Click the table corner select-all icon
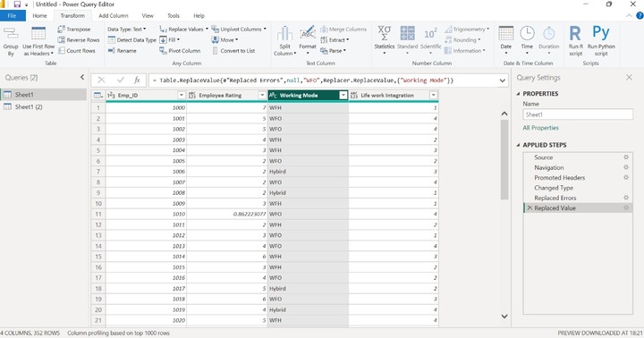Viewport: 644px width, 338px height. click(x=97, y=96)
